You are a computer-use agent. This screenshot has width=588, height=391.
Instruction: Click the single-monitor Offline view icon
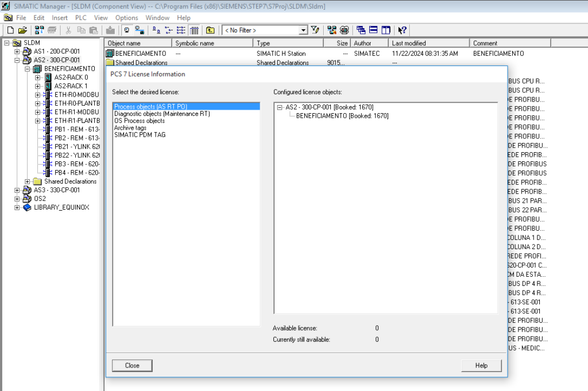point(127,30)
